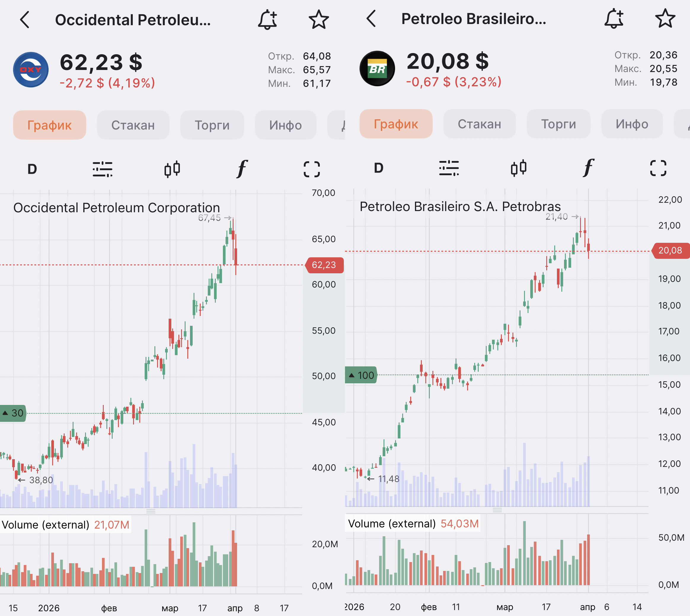This screenshot has height=616, width=690.
Task: Open chart settings on the Occidental chart
Action: pyautogui.click(x=103, y=169)
